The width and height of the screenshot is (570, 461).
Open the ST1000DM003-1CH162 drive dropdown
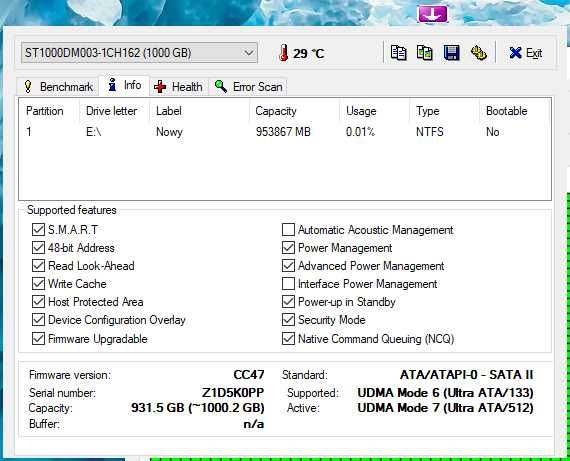coord(139,53)
